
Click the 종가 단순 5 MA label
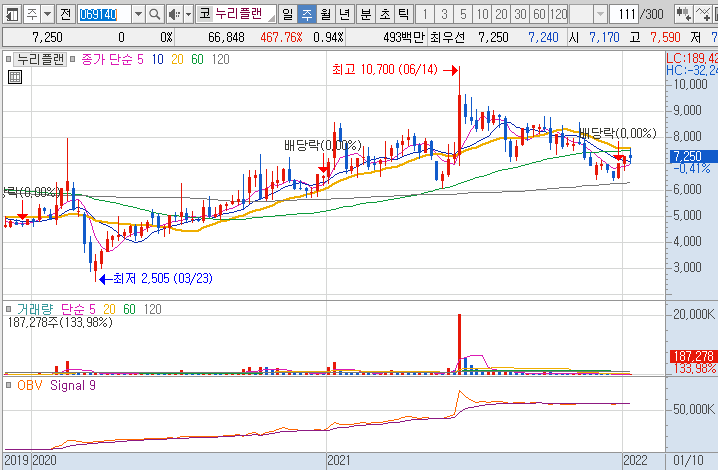(112, 60)
